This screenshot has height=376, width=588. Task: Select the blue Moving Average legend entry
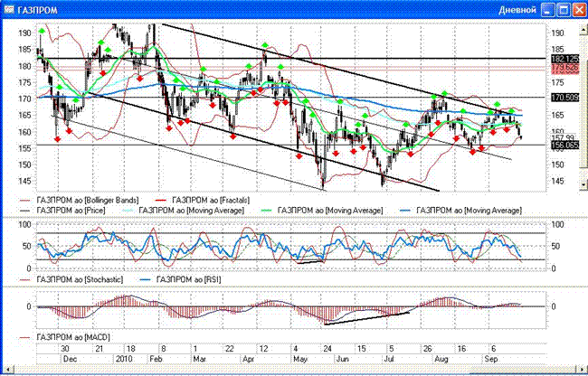point(460,211)
